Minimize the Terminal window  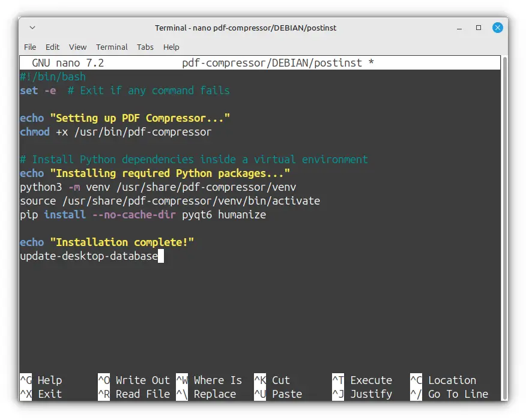(462, 28)
